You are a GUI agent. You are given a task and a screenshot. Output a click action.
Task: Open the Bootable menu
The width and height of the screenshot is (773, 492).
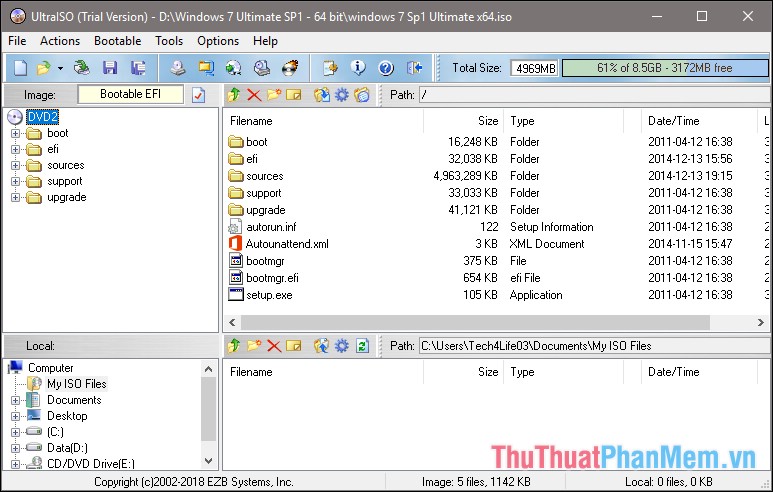[117, 41]
